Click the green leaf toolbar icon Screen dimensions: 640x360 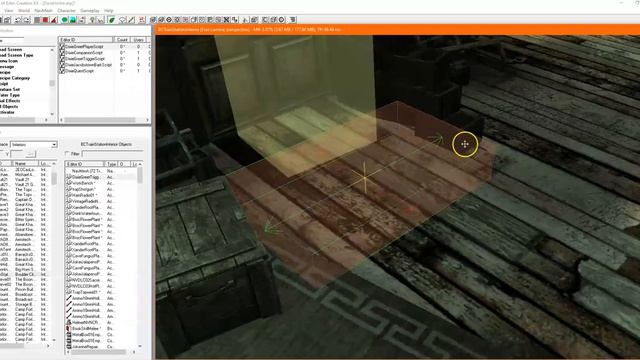[x=111, y=20]
